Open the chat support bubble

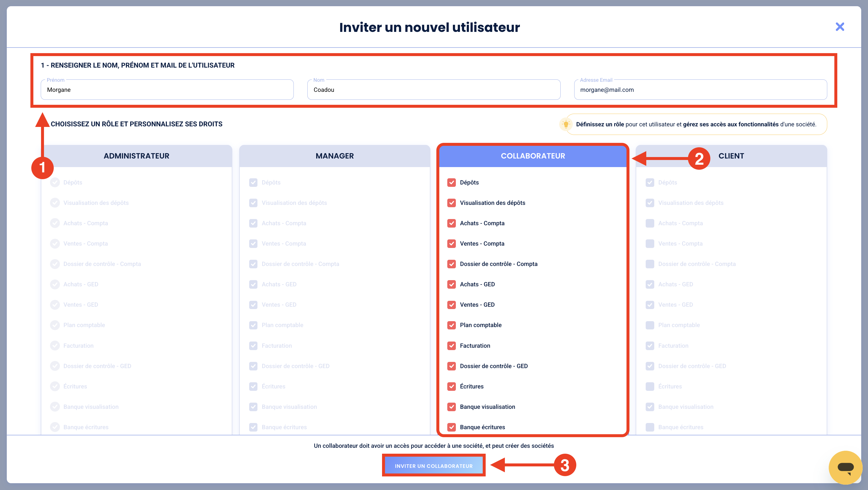[x=845, y=467]
